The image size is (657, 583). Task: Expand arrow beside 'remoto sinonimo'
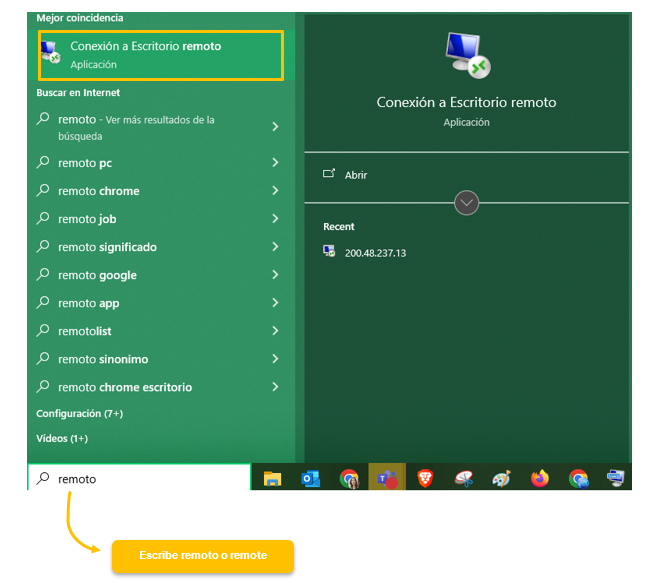tap(275, 359)
